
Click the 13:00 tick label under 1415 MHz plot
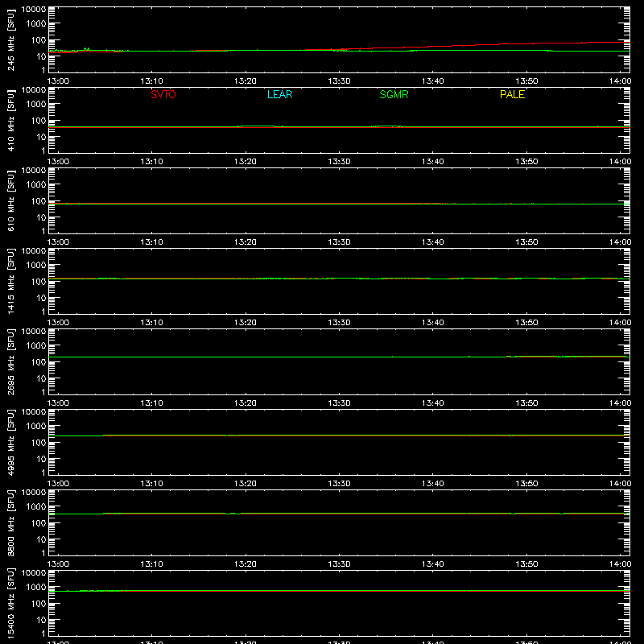pos(58,323)
